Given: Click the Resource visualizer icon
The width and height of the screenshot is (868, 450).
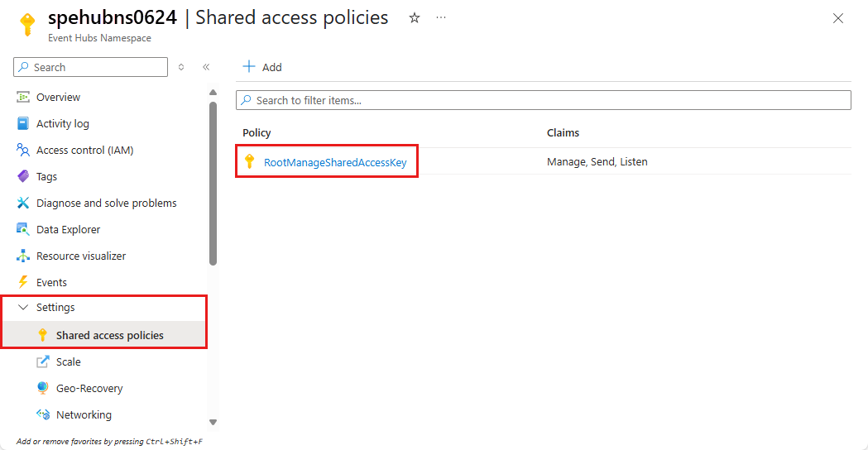Looking at the screenshot, I should point(23,256).
